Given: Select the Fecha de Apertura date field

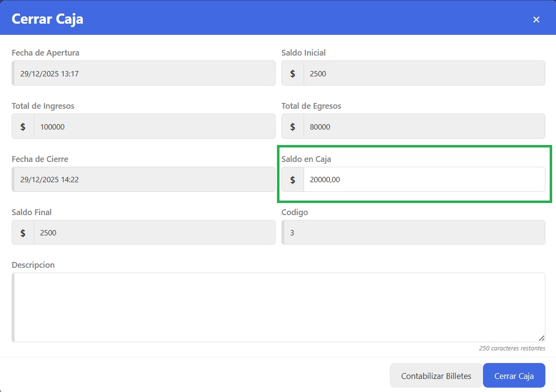Looking at the screenshot, I should click(x=144, y=73).
